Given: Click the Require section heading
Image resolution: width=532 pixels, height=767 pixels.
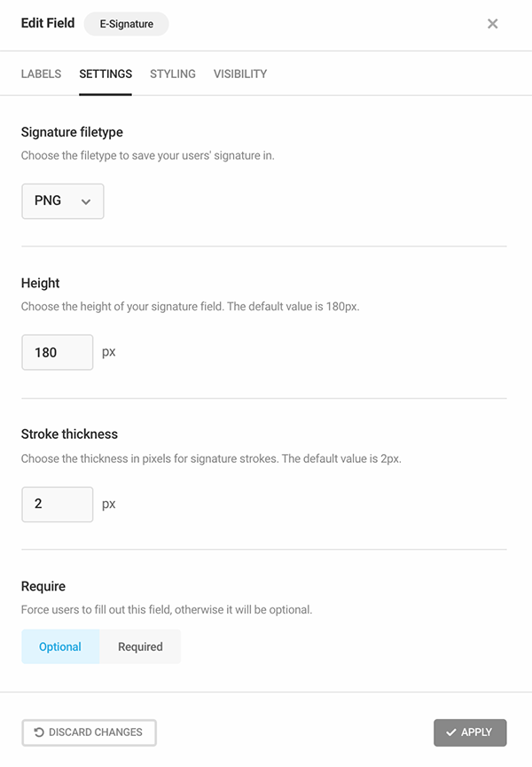Looking at the screenshot, I should (x=43, y=586).
